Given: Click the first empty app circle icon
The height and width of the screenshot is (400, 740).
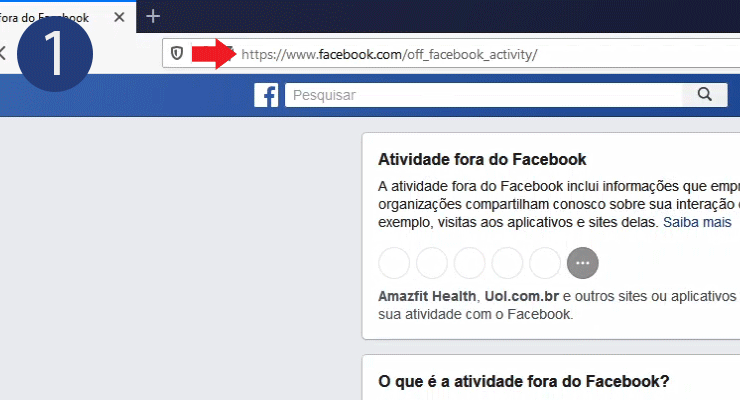Looking at the screenshot, I should [394, 263].
